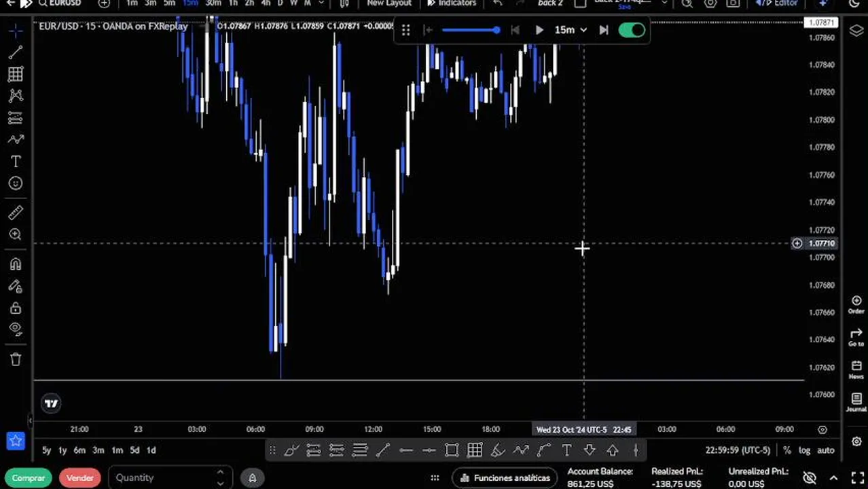Adjust the replay speed slider

470,30
